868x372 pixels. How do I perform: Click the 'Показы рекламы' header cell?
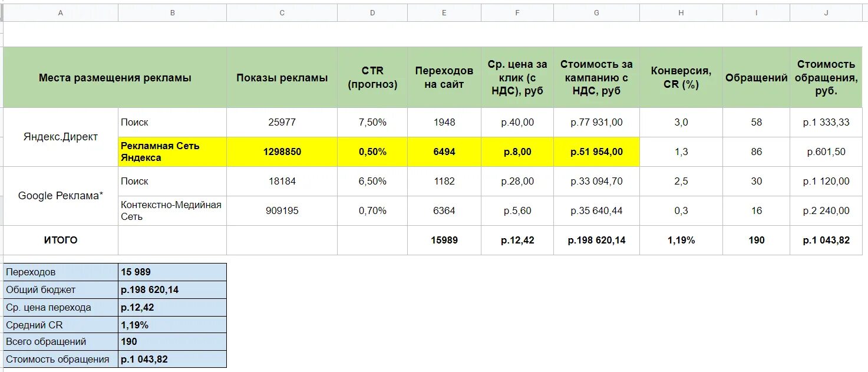(x=282, y=77)
